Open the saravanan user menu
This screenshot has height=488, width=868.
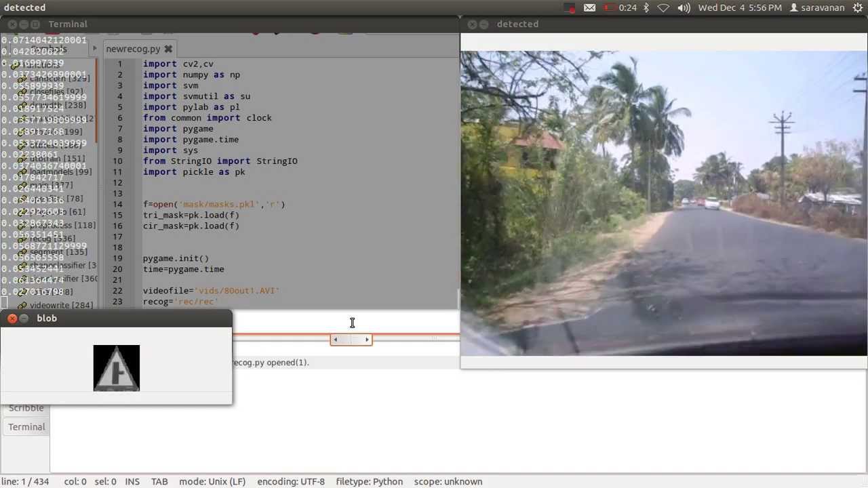817,7
